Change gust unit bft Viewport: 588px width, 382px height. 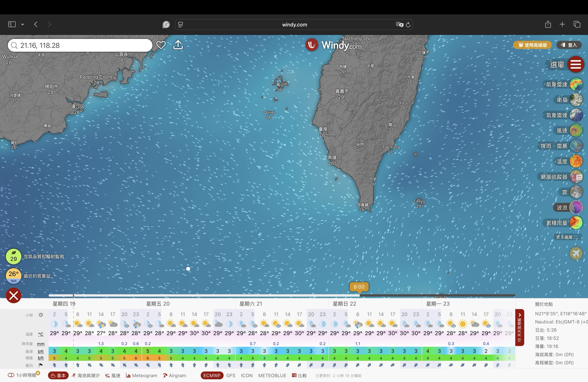pyautogui.click(x=41, y=358)
